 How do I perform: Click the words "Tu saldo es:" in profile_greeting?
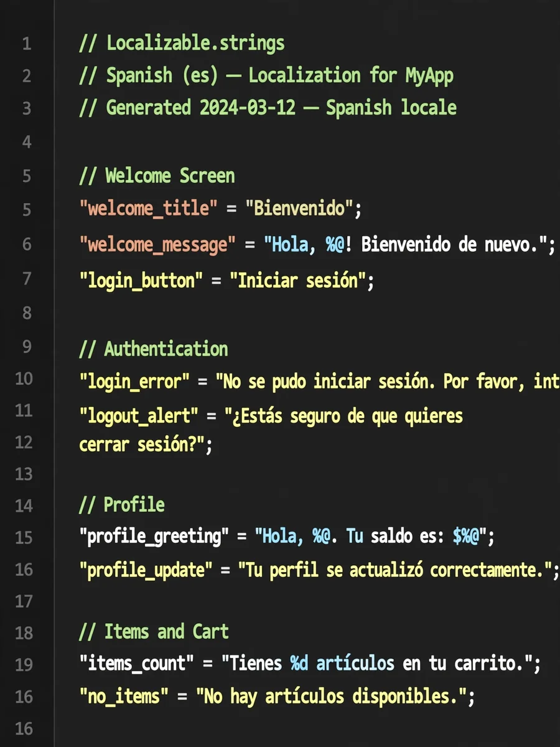pyautogui.click(x=396, y=536)
